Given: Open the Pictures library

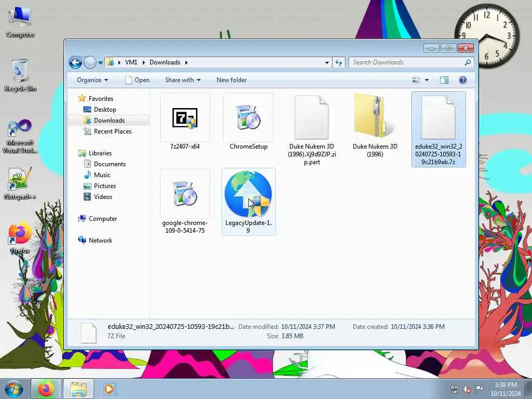Looking at the screenshot, I should point(100,186).
